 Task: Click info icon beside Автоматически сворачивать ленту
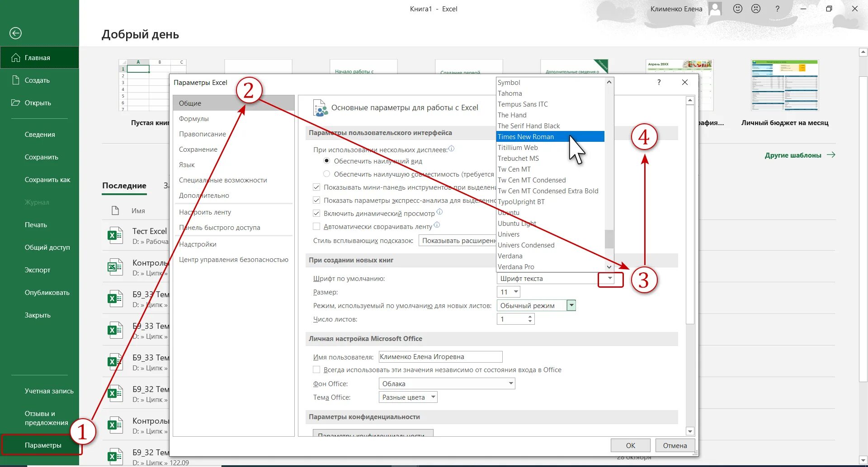pyautogui.click(x=437, y=225)
